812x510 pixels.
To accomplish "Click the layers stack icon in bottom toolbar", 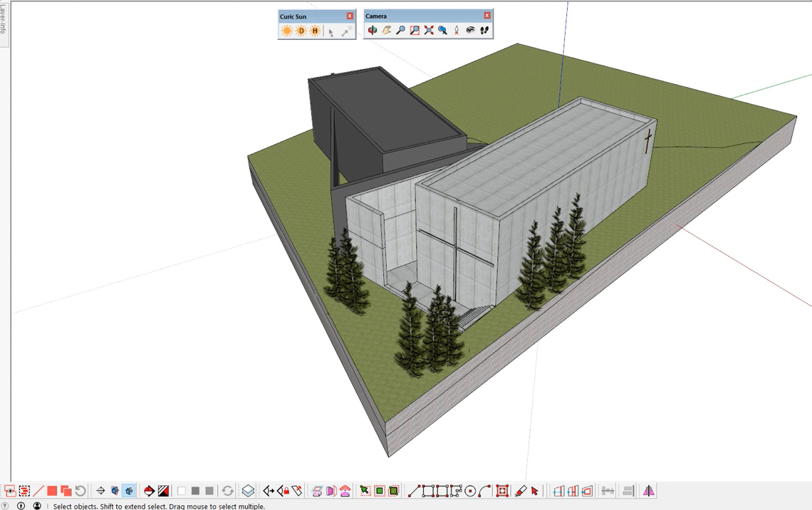I will coord(248,491).
